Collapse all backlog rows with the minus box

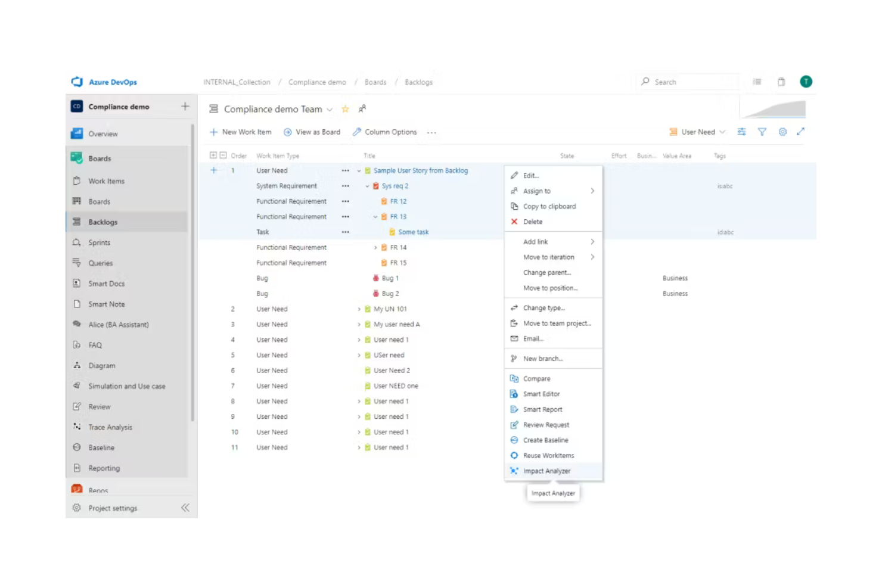pyautogui.click(x=222, y=154)
